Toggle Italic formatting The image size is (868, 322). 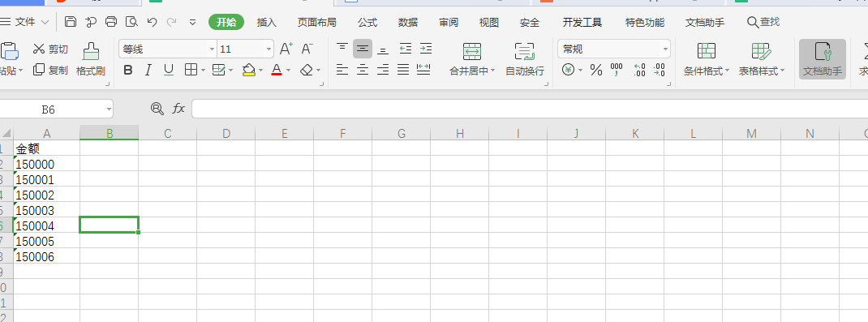click(148, 70)
